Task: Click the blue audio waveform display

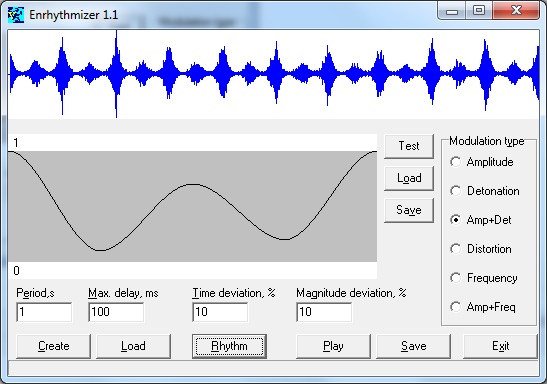Action: click(x=274, y=74)
